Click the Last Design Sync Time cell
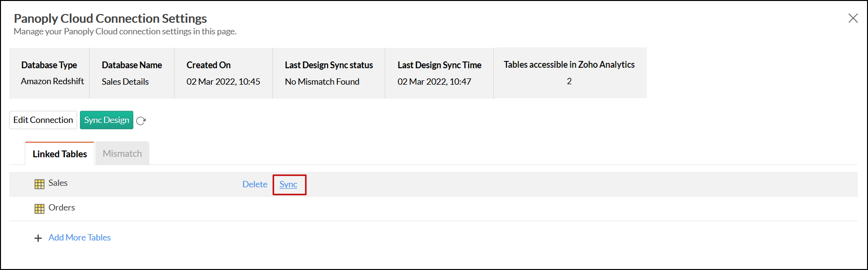The height and width of the screenshot is (270, 868). coord(434,82)
